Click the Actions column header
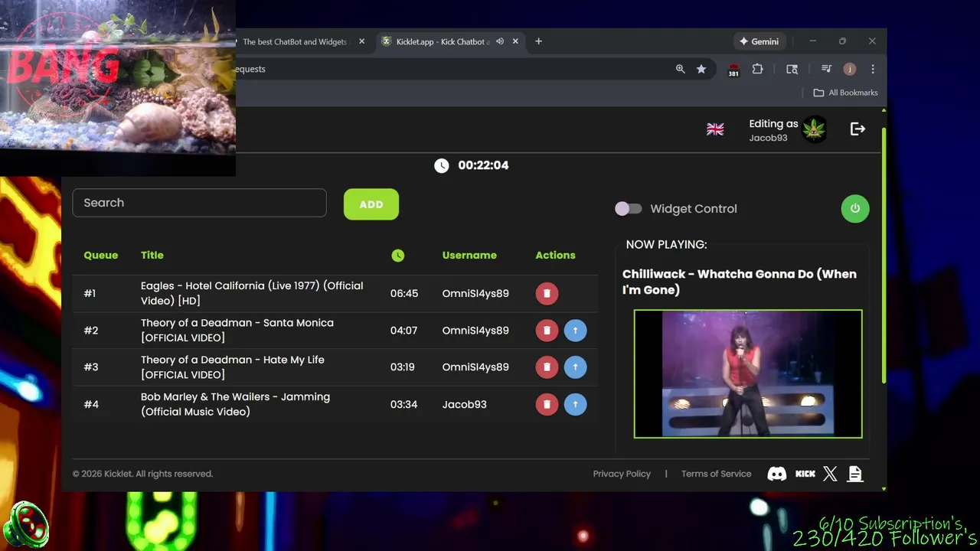Viewport: 980px width, 551px height. click(x=555, y=256)
